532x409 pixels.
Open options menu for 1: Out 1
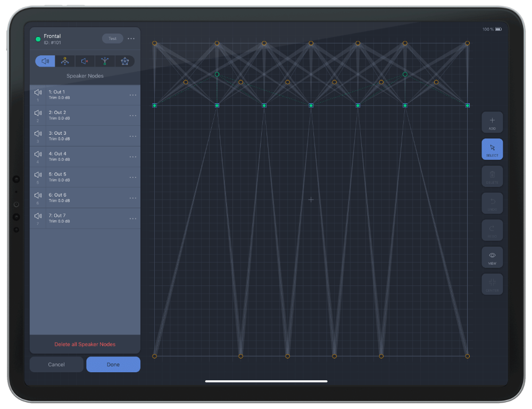point(133,95)
